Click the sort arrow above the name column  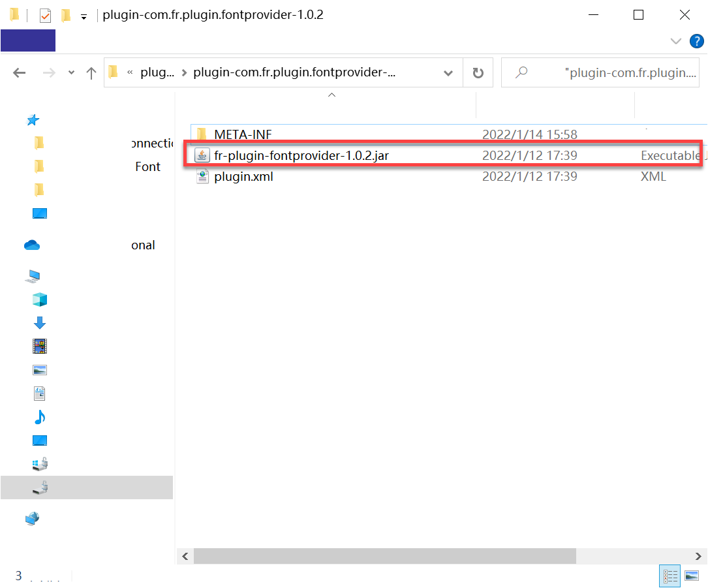click(332, 95)
